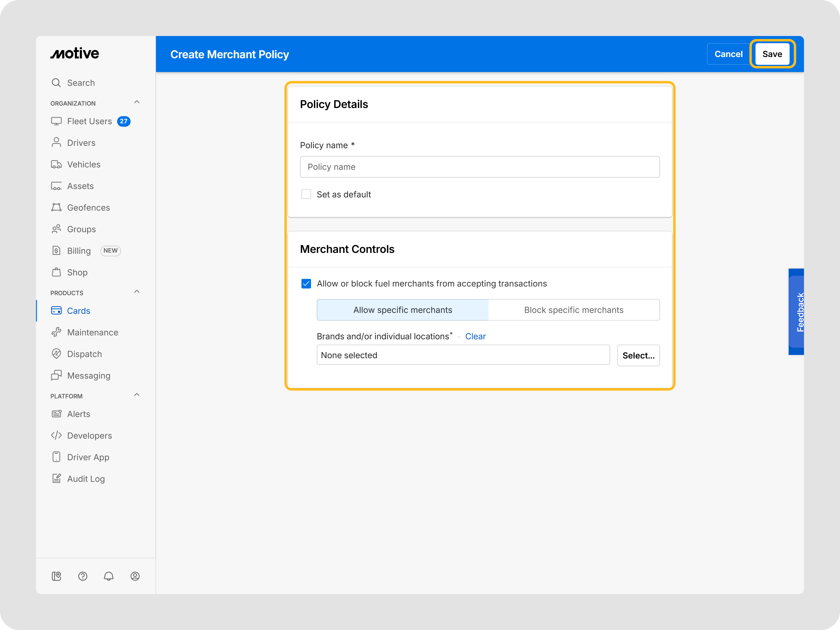Open the notifications bell icon
The height and width of the screenshot is (630, 840).
[109, 576]
